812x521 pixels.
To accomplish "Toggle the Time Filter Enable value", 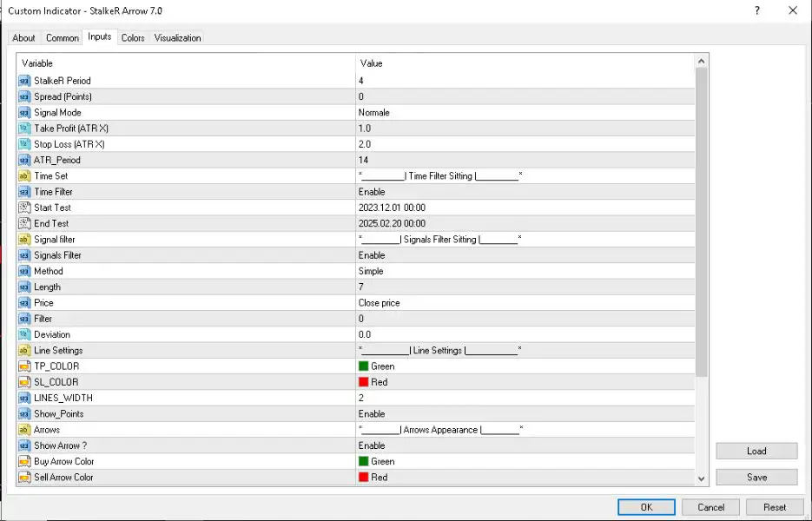I will pyautogui.click(x=372, y=192).
